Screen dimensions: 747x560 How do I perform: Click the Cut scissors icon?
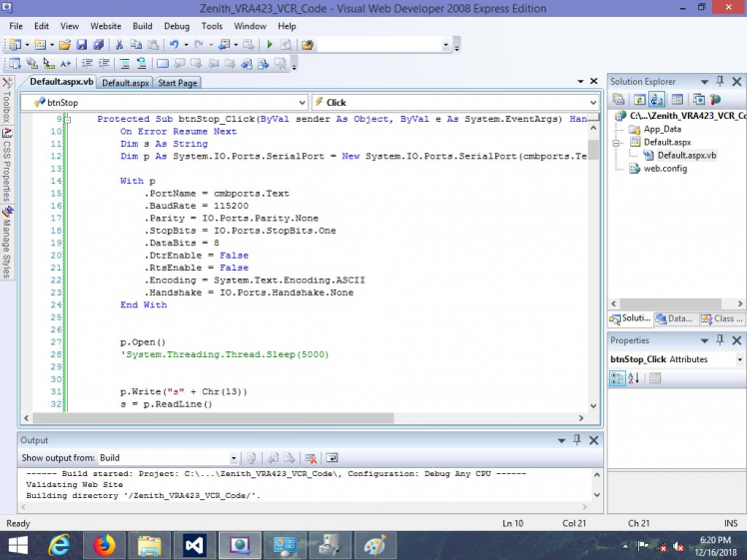pos(120,45)
